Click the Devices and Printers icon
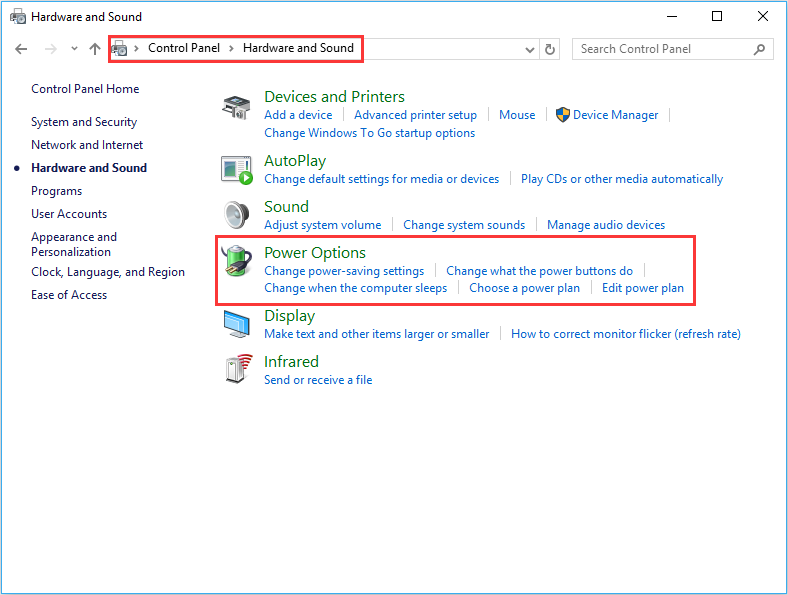This screenshot has width=788, height=595. (x=236, y=107)
